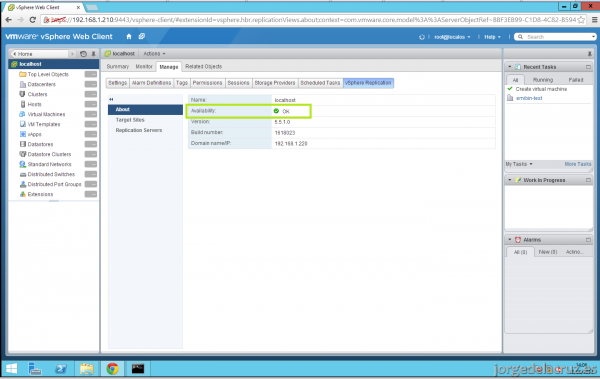Viewport: 600px width, 379px height.
Task: Click the More Tasks link
Action: 578,164
